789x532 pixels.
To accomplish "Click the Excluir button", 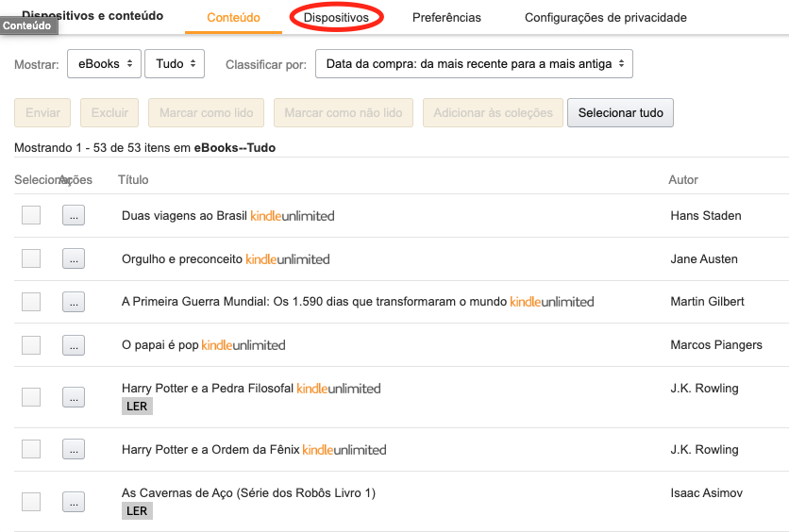I will 109,112.
